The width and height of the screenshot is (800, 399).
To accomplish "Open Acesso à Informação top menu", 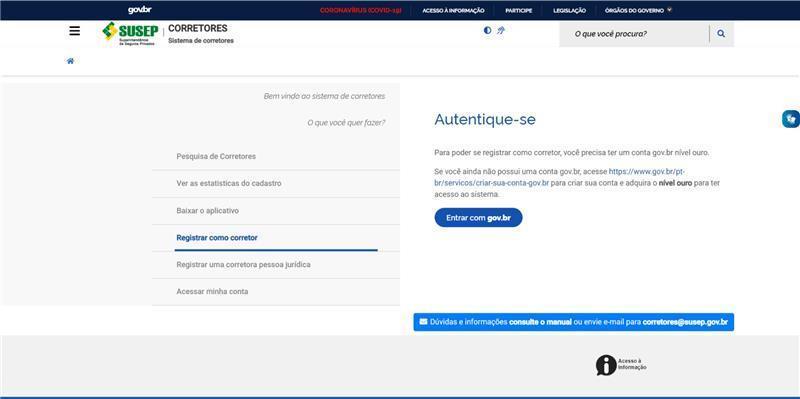I will pos(453,10).
